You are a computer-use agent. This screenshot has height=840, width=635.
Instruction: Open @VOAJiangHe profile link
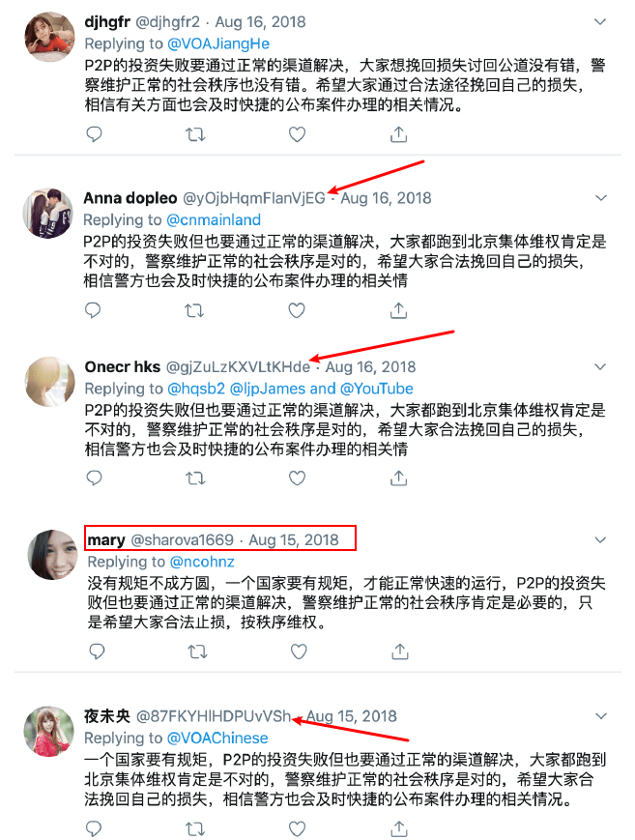click(218, 43)
